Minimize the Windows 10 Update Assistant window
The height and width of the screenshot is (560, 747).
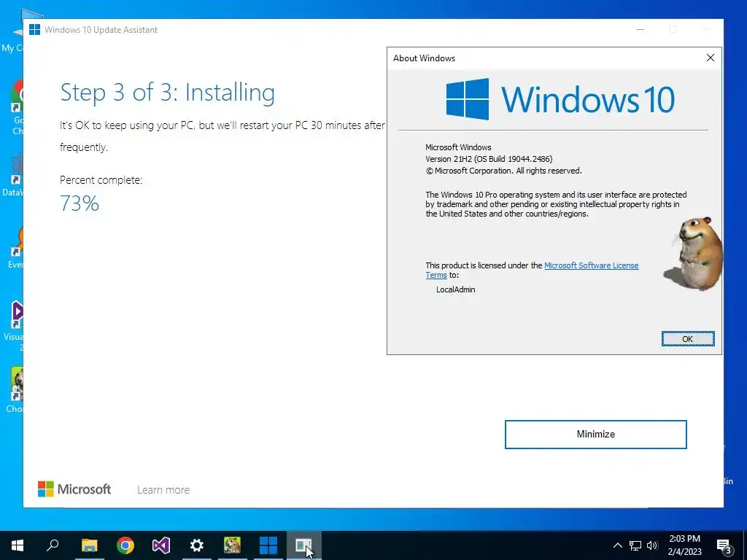tap(640, 29)
